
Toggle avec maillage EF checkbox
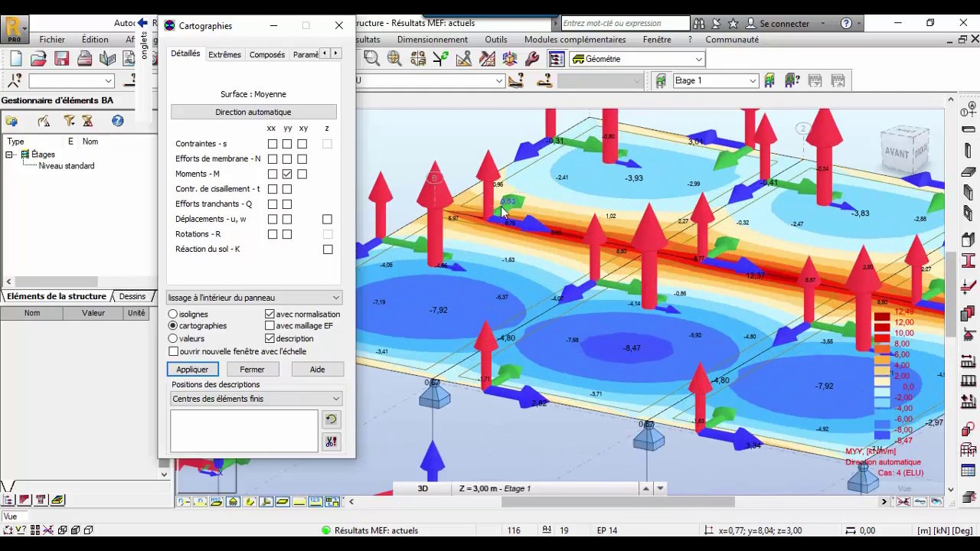click(x=269, y=326)
